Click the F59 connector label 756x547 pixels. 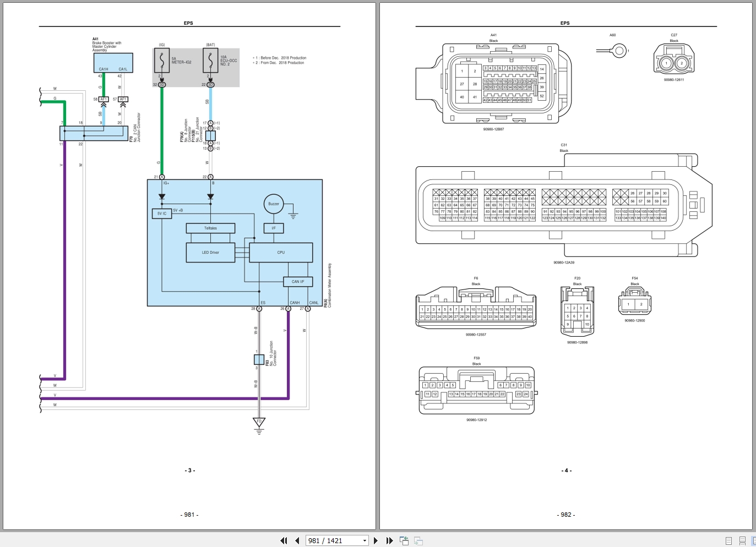click(x=477, y=358)
